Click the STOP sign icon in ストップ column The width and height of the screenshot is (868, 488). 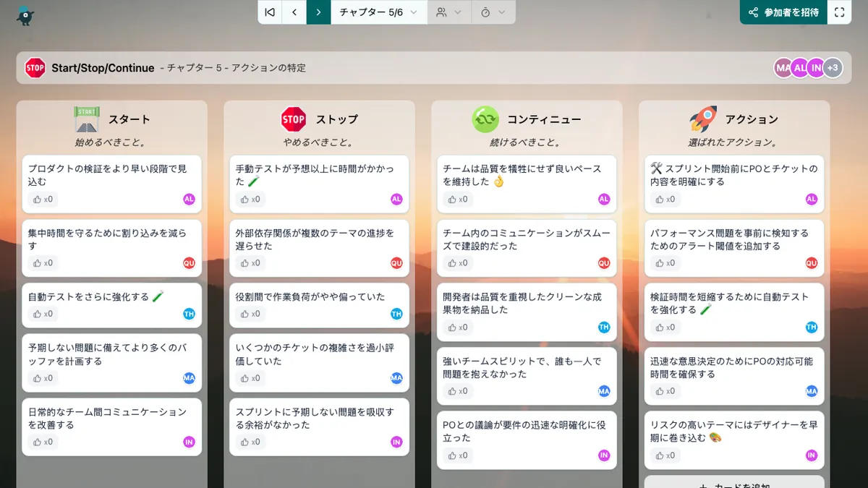pyautogui.click(x=293, y=119)
